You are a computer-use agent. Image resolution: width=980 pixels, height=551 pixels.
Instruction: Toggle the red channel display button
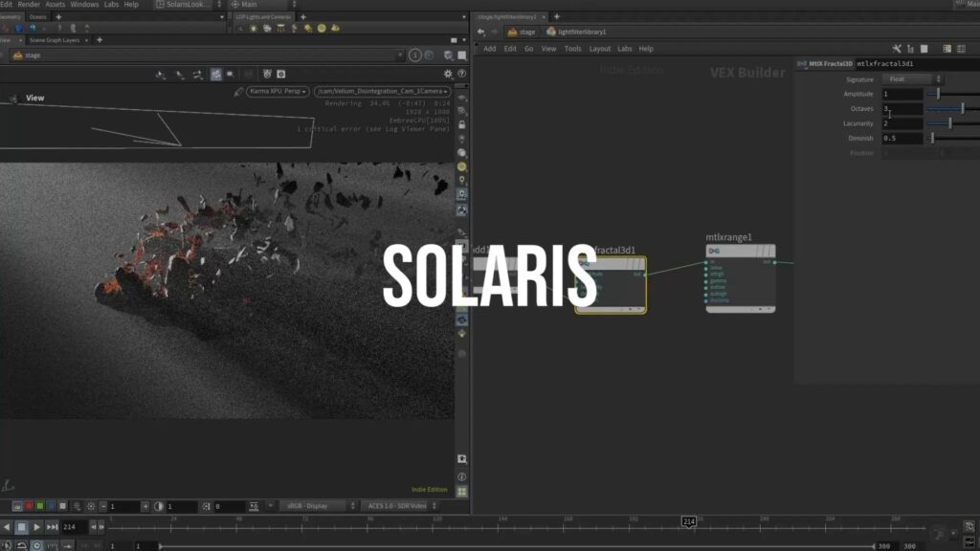click(29, 506)
